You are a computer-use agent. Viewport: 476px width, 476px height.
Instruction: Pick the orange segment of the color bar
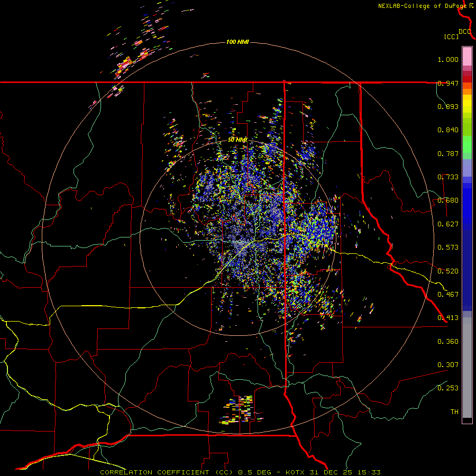(467, 91)
